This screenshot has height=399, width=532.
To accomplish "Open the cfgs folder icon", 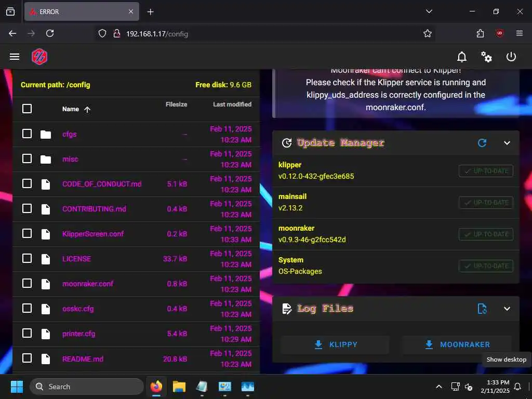I will (46, 135).
